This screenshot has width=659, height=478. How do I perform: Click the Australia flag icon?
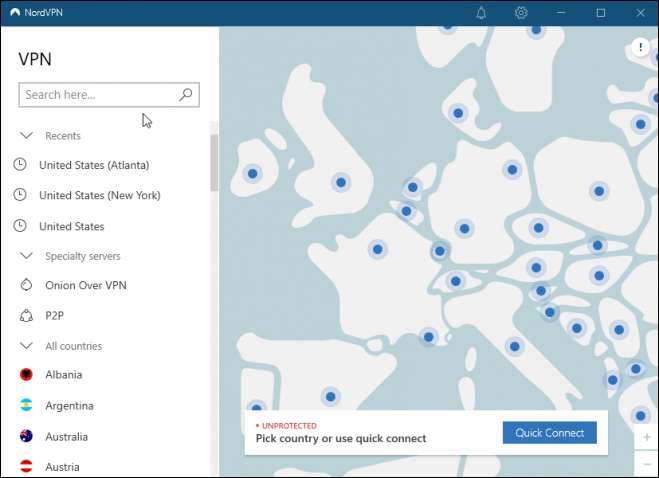point(26,437)
